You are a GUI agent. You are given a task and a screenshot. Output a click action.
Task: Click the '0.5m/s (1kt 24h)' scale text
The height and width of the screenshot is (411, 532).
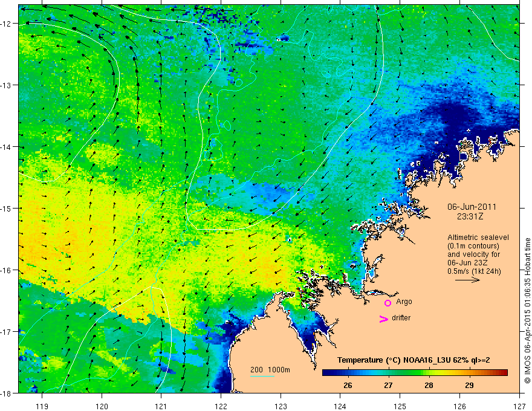474,271
